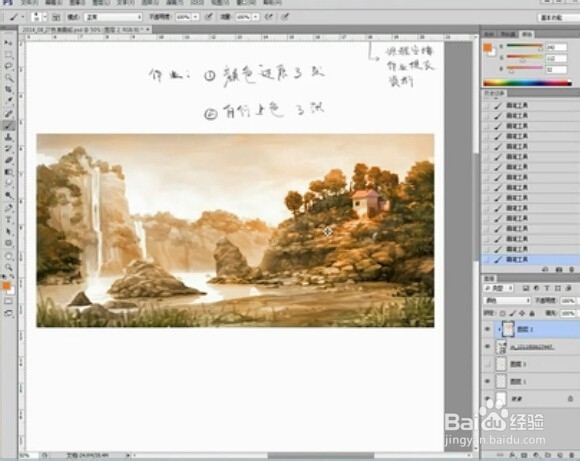Screen dimensions: 580x461
Task: Select the Healing Brush tool
Action: click(x=8, y=114)
